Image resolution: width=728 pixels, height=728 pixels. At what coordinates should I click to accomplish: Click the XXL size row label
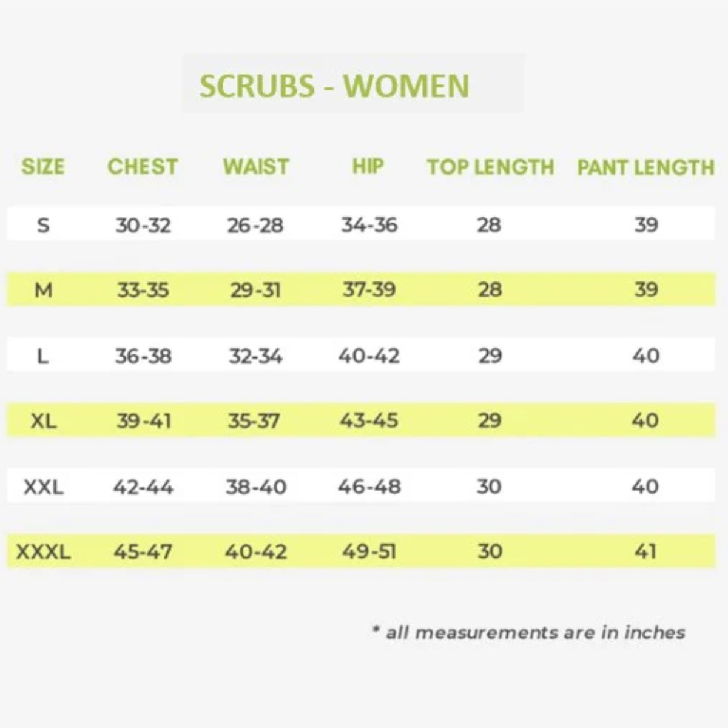point(43,487)
